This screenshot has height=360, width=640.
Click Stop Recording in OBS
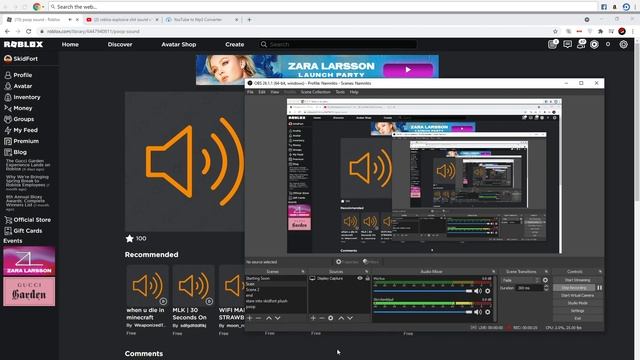(x=574, y=288)
